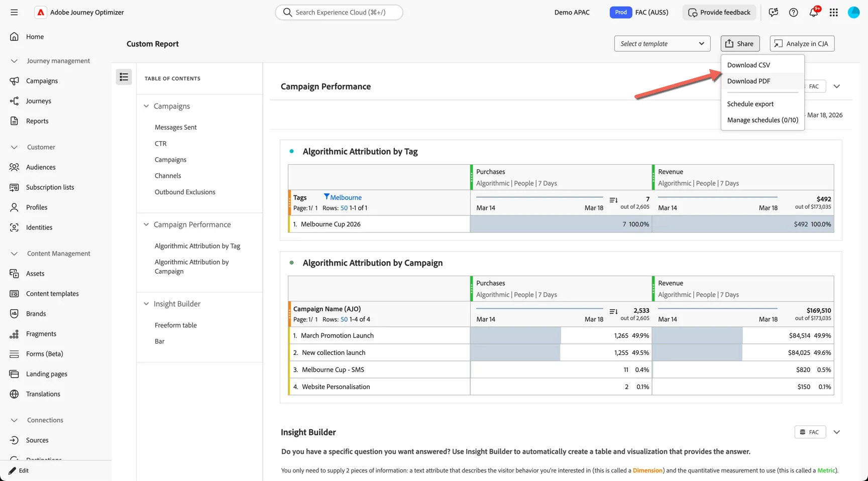Click the Adobe logo icon
This screenshot has width=868, height=481.
click(41, 12)
